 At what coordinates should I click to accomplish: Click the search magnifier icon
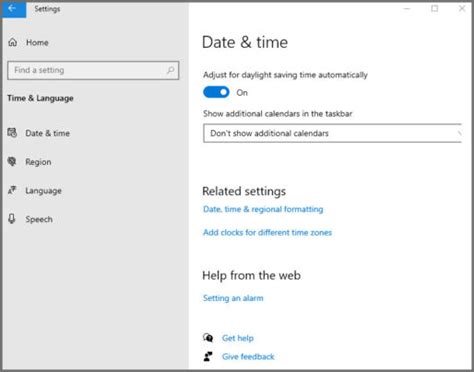pyautogui.click(x=170, y=70)
